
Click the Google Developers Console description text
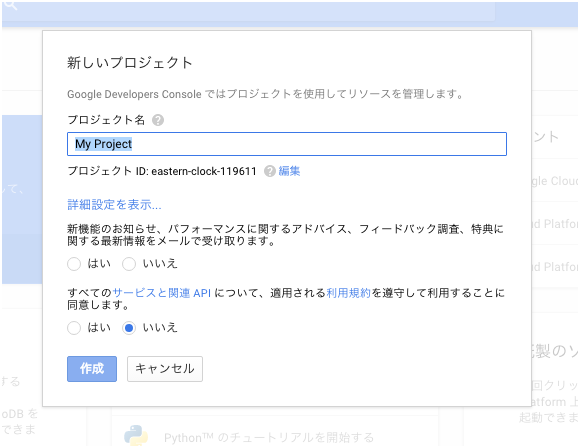(x=265, y=94)
